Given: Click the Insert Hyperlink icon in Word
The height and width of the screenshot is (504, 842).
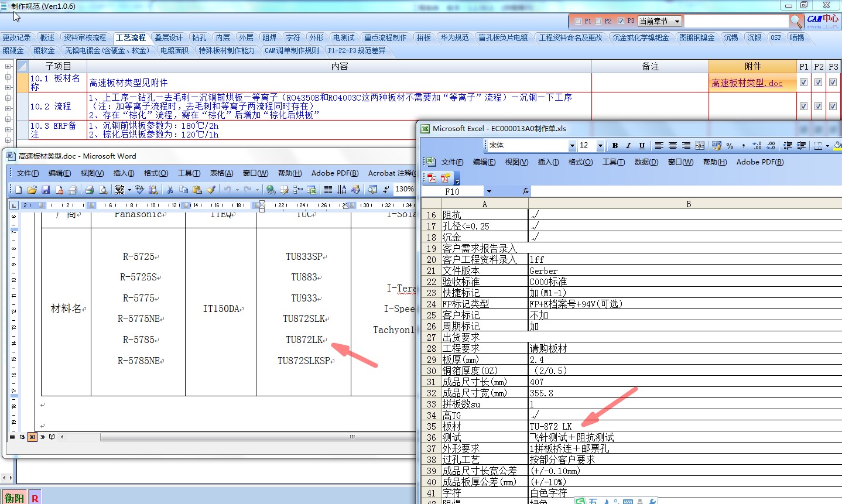Looking at the screenshot, I should (x=271, y=190).
